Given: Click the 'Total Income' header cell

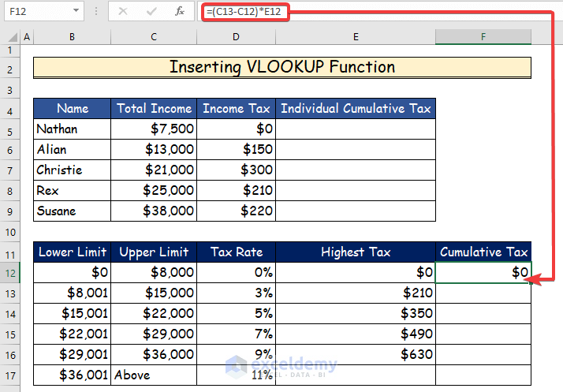Looking at the screenshot, I should (x=154, y=109).
